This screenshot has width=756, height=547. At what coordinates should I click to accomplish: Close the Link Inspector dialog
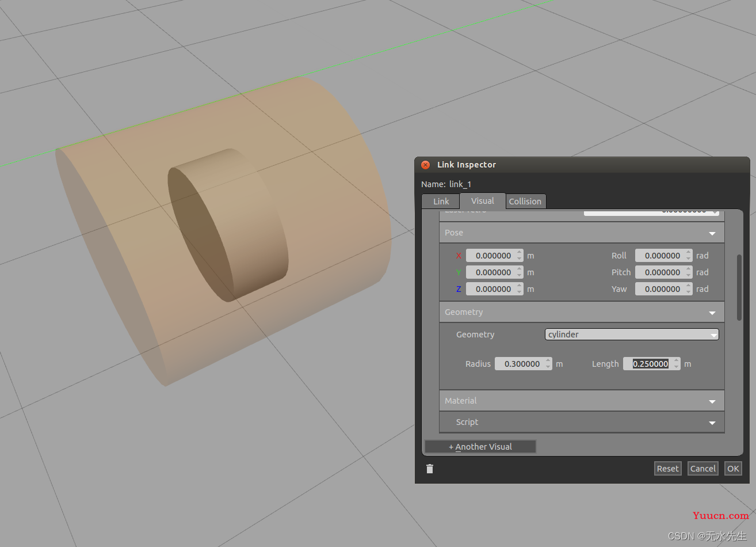[426, 165]
